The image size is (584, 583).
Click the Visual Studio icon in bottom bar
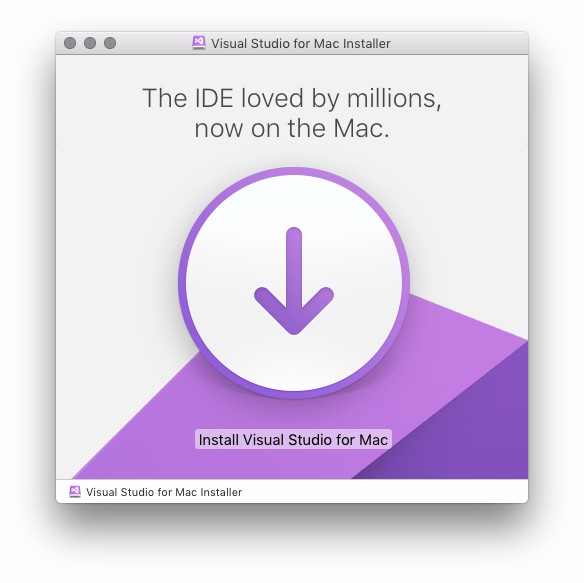[x=75, y=492]
